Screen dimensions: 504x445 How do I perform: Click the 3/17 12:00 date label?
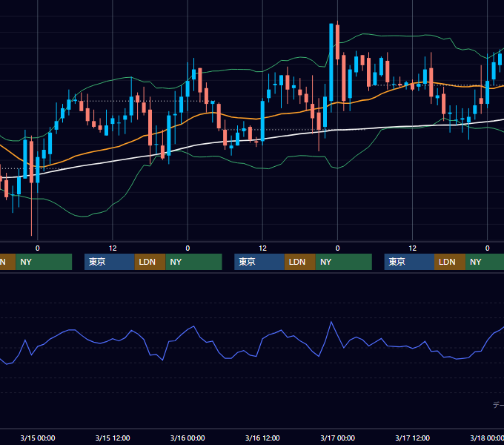pos(412,438)
